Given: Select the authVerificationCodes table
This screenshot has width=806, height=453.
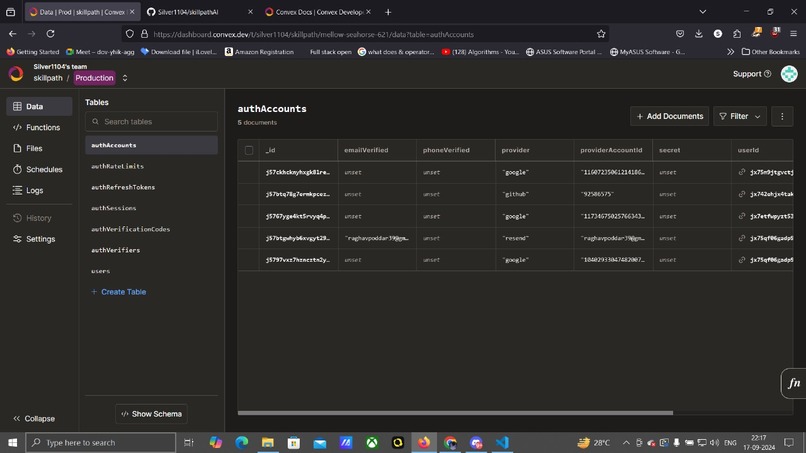Looking at the screenshot, I should pos(151,229).
